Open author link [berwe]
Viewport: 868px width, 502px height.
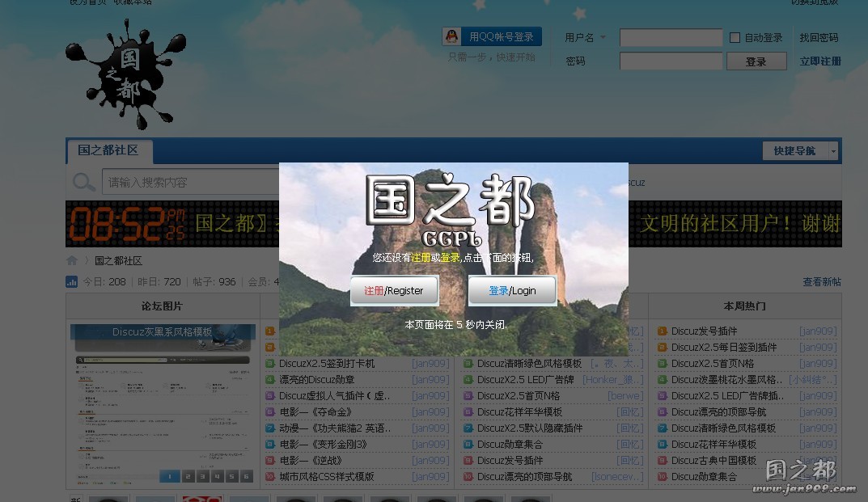click(x=625, y=396)
